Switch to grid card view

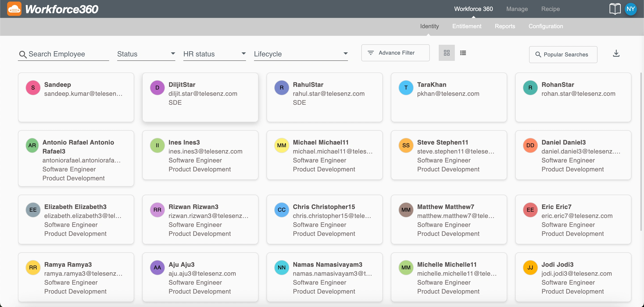[x=447, y=53]
